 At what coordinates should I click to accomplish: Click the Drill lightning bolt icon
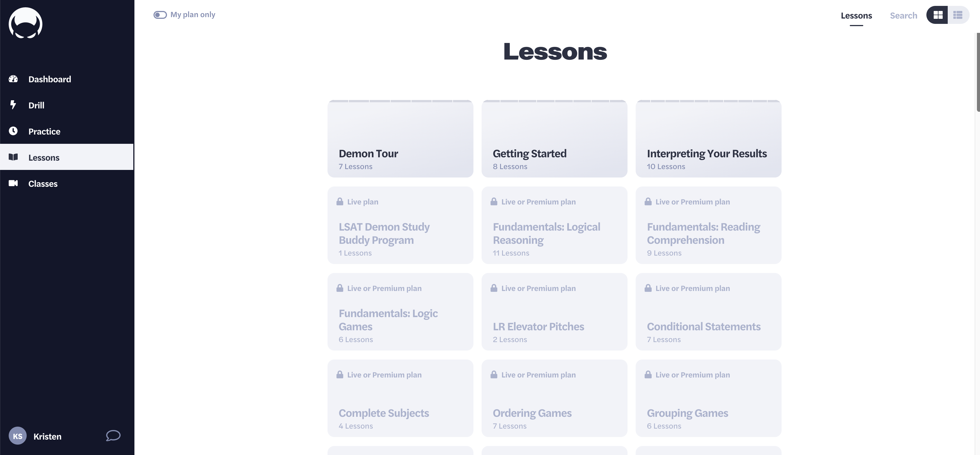pos(13,105)
